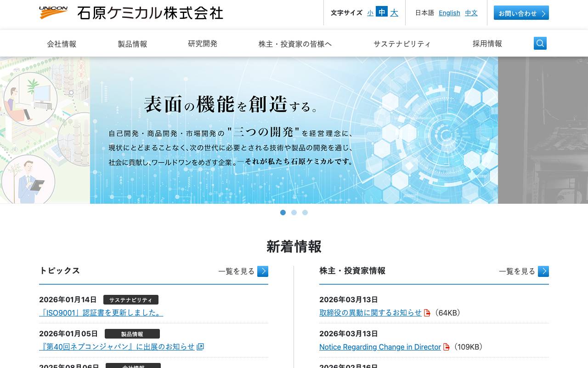Image resolution: width=588 pixels, height=368 pixels.
Task: Expand the 製品情報 navigation menu
Action: tap(132, 44)
